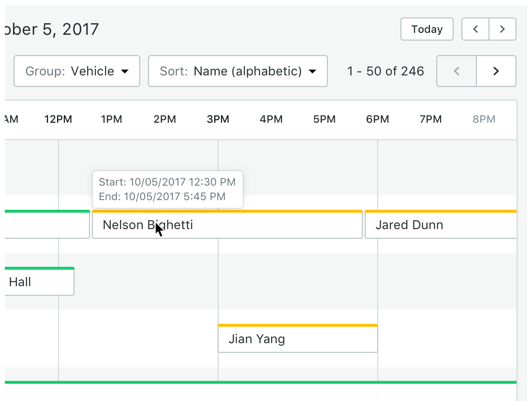Click the Today button

pos(427,29)
